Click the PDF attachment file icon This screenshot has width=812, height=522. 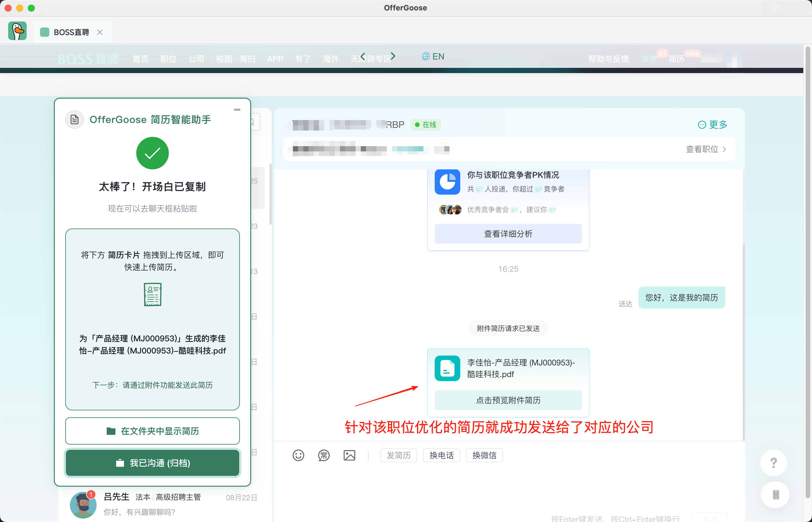point(447,368)
